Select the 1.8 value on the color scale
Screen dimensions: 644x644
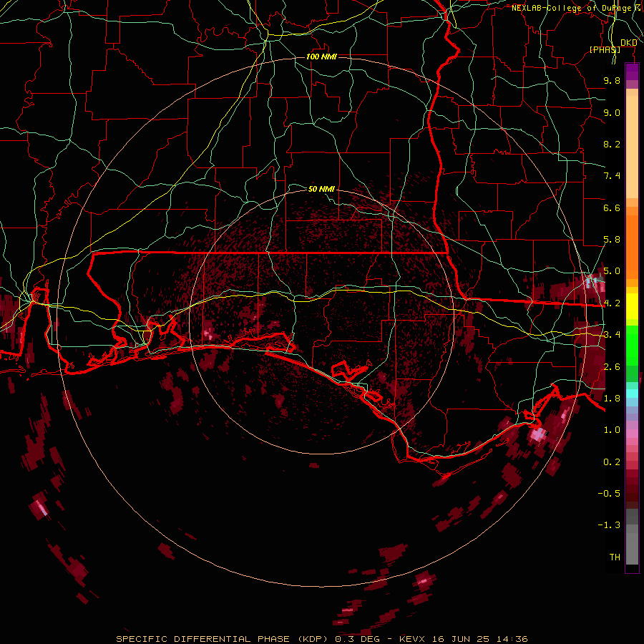(612, 399)
